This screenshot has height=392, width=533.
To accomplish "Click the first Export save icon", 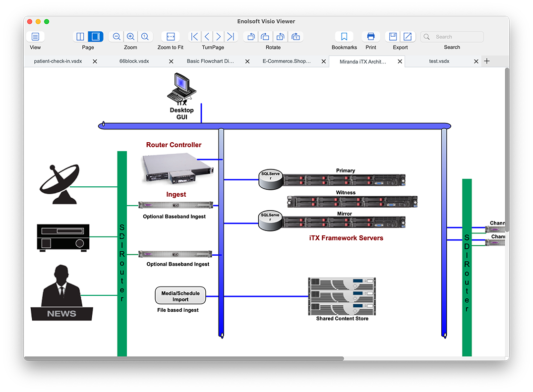I will (393, 37).
